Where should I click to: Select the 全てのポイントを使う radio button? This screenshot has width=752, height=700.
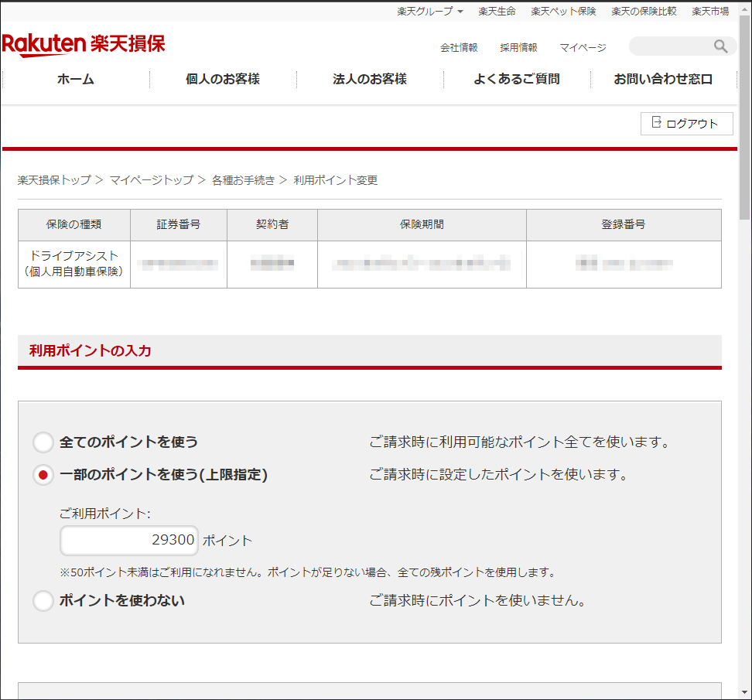pyautogui.click(x=43, y=442)
